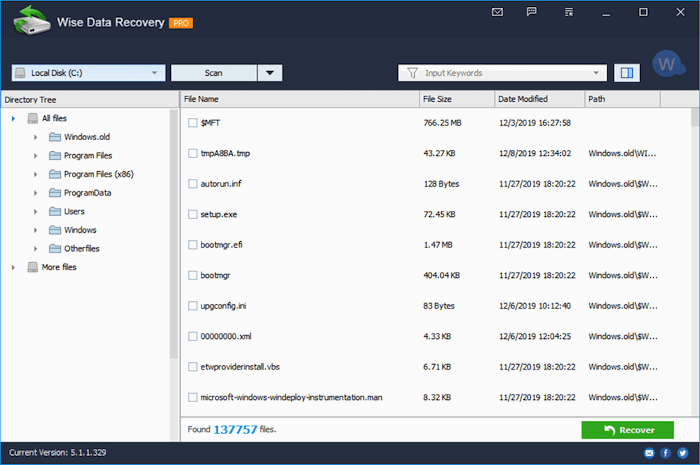
Task: Click the Input Keywords search field
Action: [502, 73]
